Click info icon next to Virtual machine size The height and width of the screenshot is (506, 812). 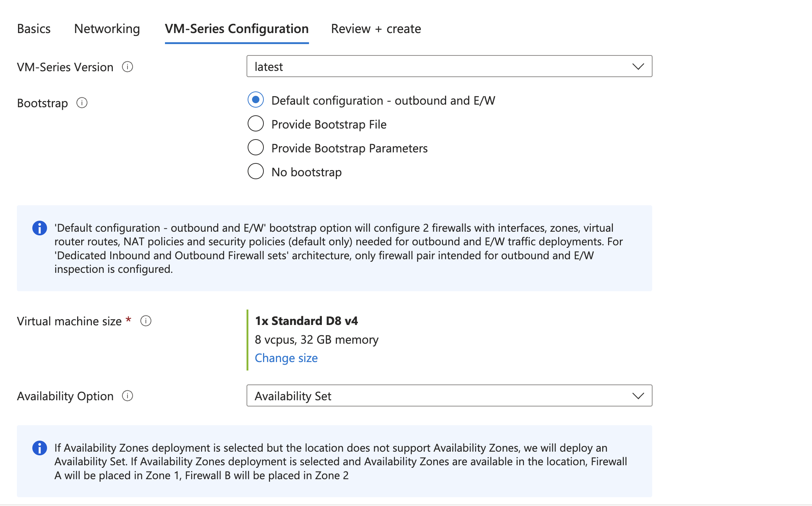click(x=145, y=321)
